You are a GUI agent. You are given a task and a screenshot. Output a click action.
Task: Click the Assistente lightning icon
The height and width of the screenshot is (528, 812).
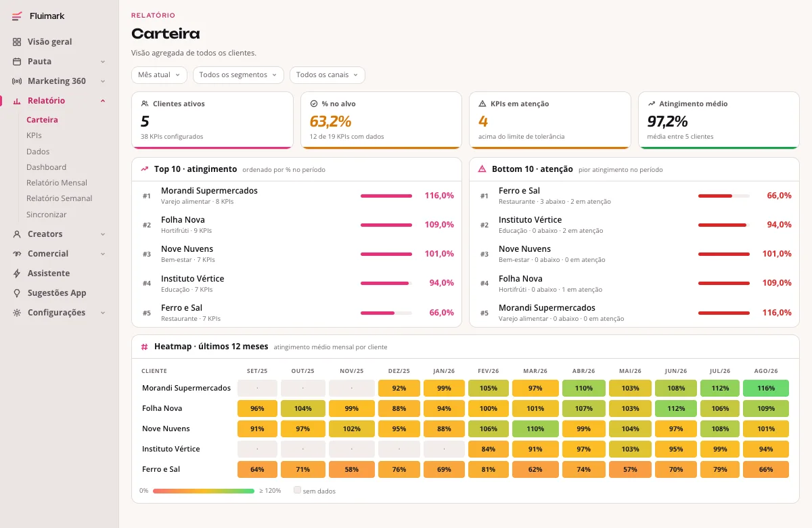[x=17, y=273]
